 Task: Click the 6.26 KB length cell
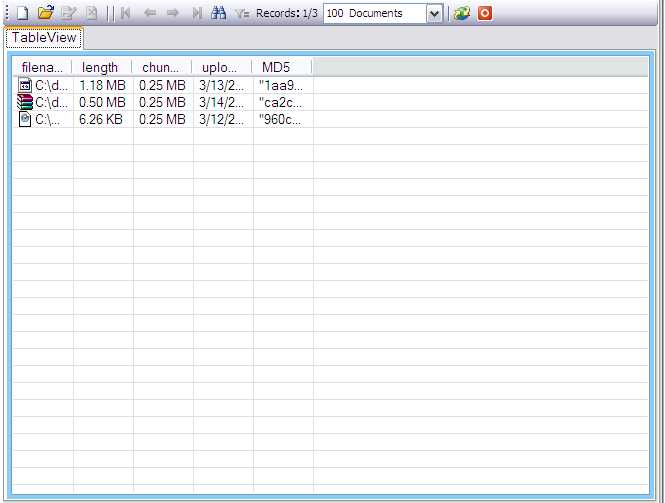(103, 119)
